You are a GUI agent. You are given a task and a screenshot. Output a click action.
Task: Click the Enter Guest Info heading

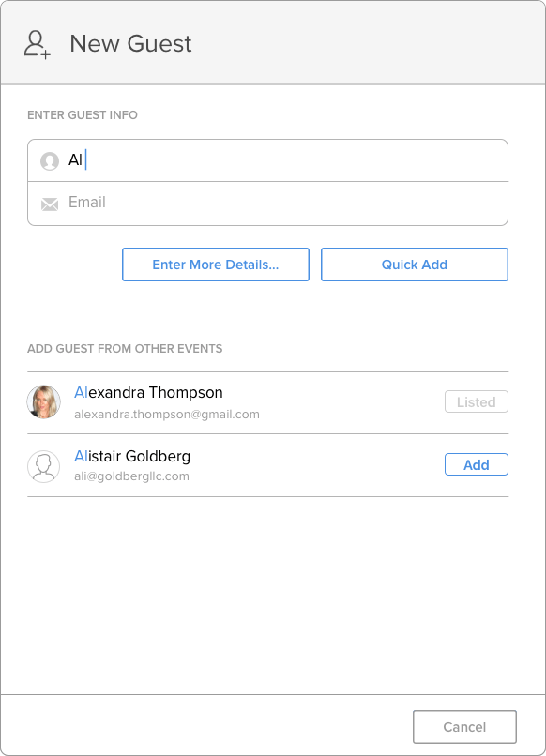tap(83, 114)
